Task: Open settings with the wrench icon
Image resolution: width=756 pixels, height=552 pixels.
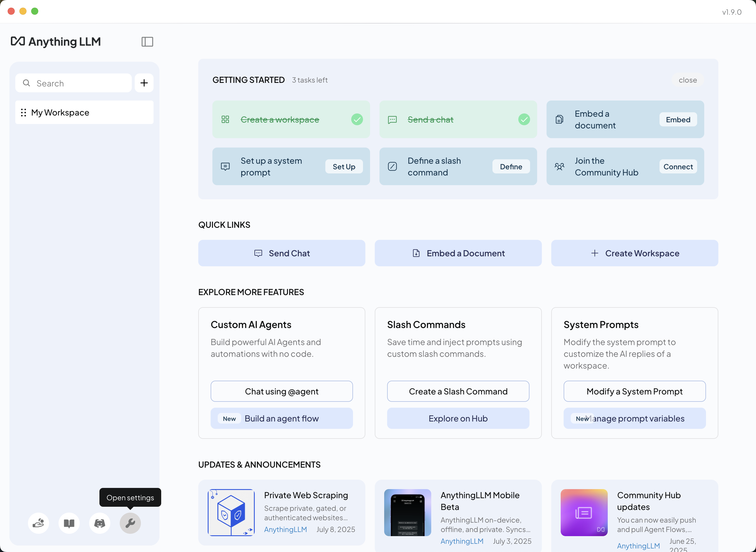Action: (x=130, y=523)
